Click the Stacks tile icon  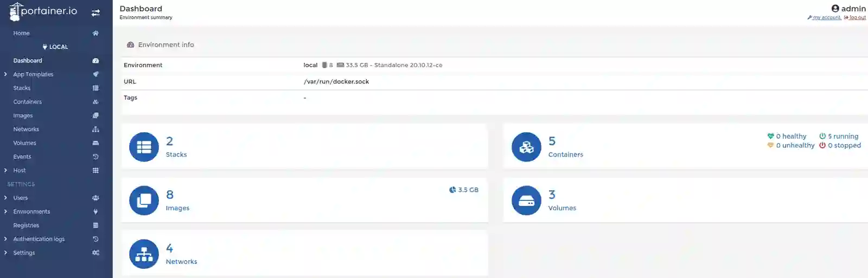coord(144,147)
